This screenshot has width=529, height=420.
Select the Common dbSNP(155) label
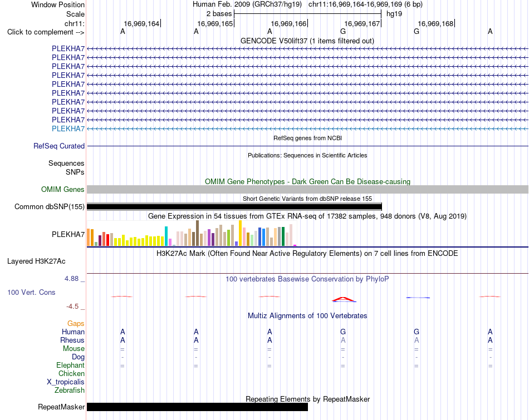50,206
